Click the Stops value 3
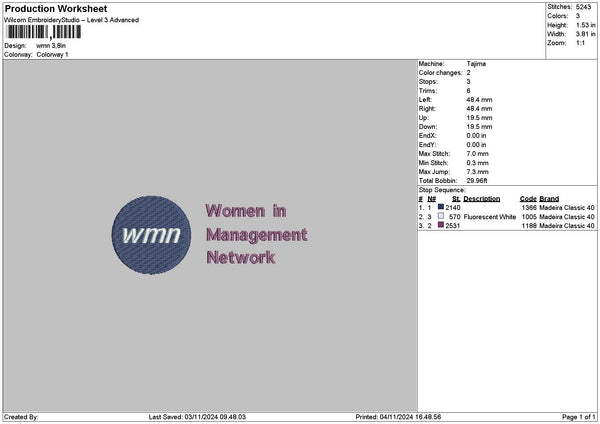Viewport: 600px width, 424px height. point(468,82)
